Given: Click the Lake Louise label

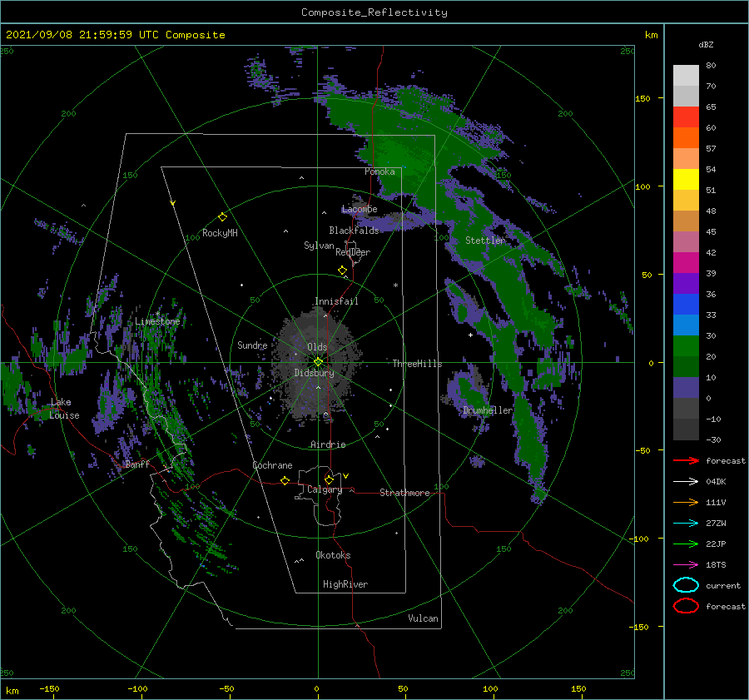Looking at the screenshot, I should pos(64,409).
